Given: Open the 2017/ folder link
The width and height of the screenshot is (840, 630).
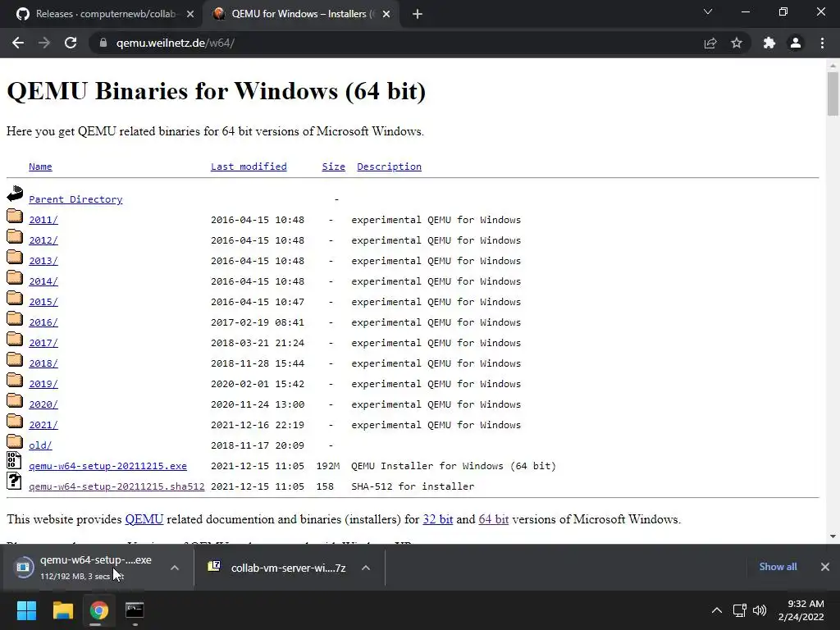Looking at the screenshot, I should [43, 343].
